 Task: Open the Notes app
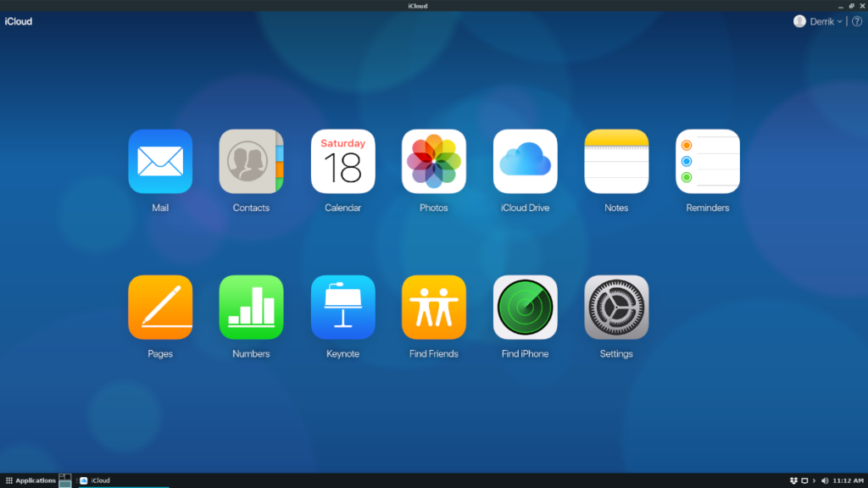616,161
